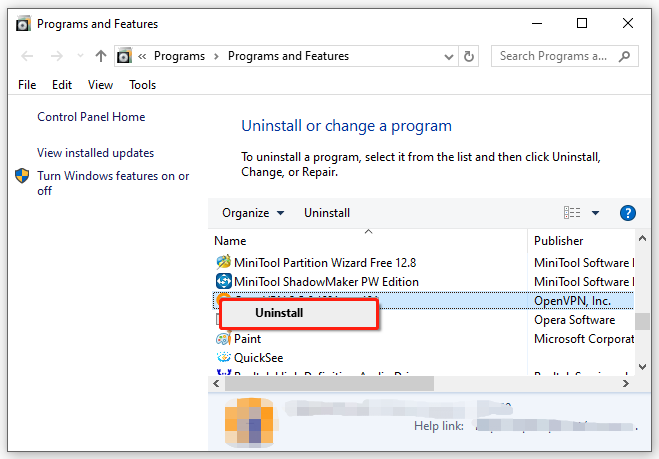Select the MiniTool Partition Wizard icon
The width and height of the screenshot is (659, 459).
(224, 262)
